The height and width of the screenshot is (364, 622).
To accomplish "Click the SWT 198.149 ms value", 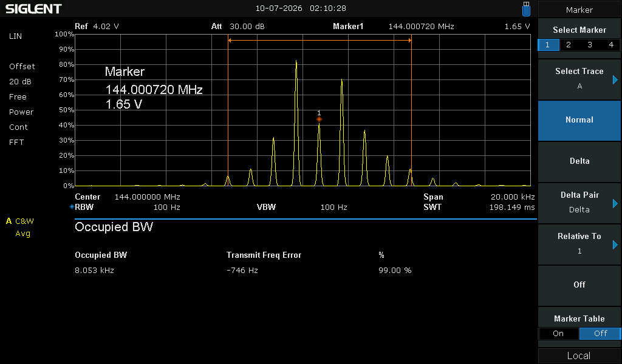I will click(x=511, y=207).
